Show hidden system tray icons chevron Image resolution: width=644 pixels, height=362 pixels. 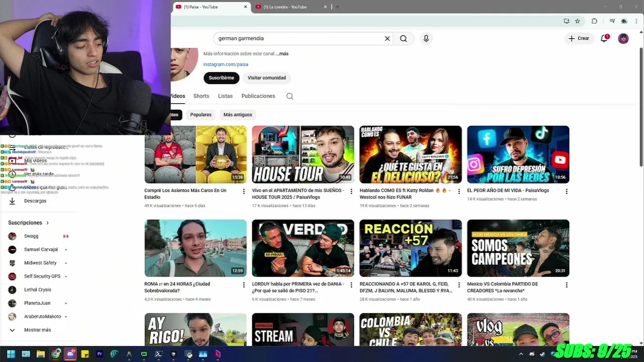click(x=521, y=354)
